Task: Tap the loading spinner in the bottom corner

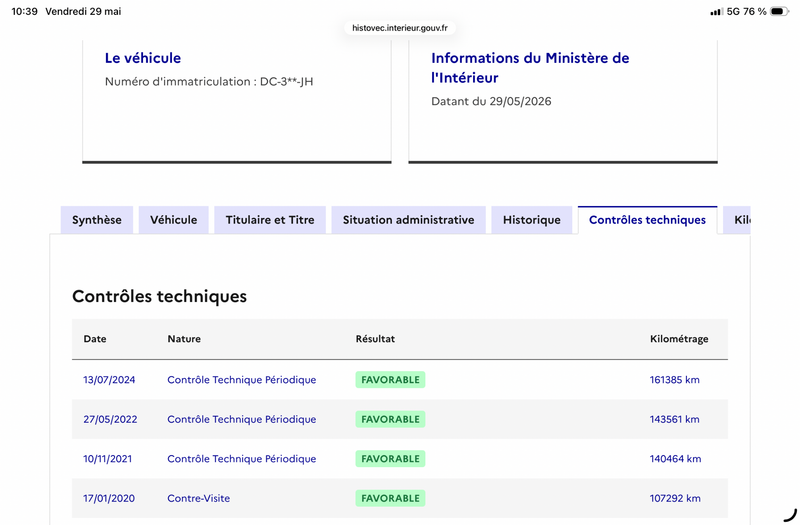Action: (x=790, y=514)
